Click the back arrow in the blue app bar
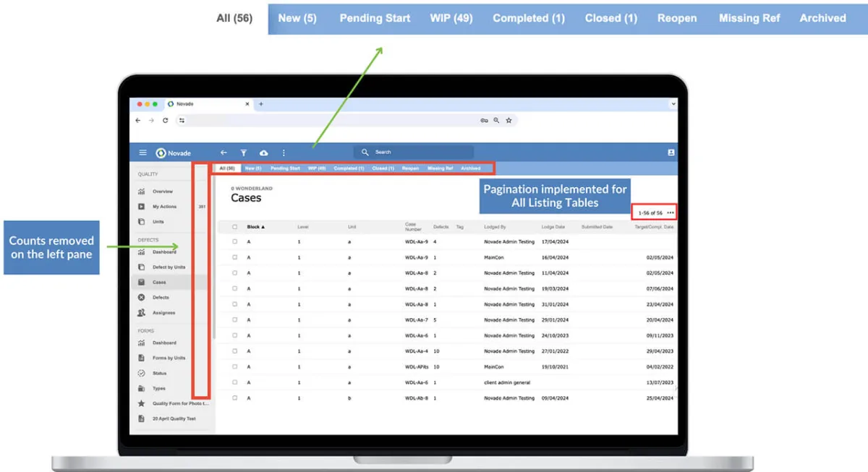 coord(224,153)
